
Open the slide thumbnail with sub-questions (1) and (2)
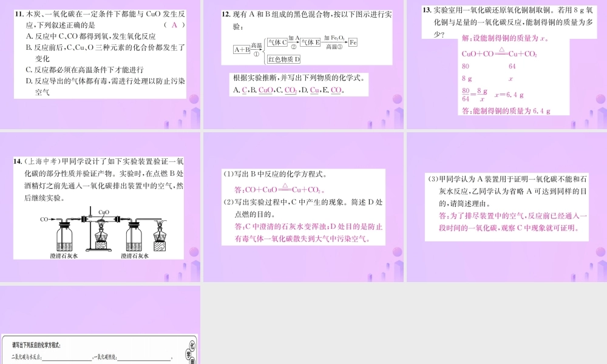pos(303,207)
